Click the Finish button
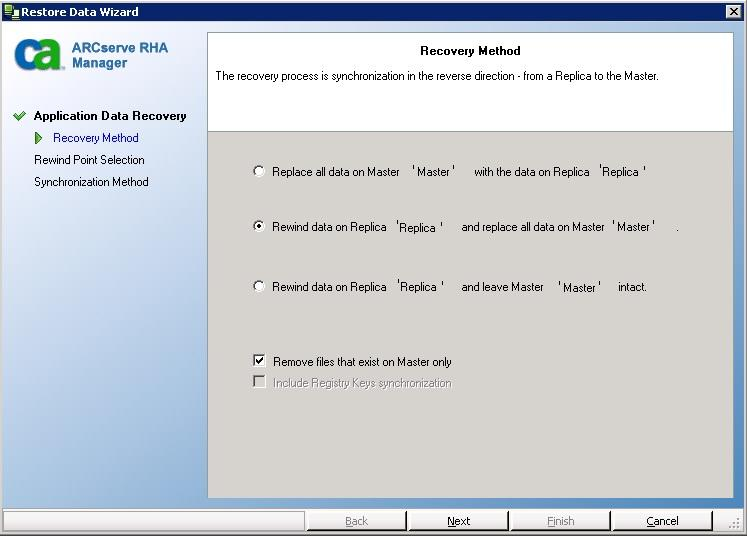The height and width of the screenshot is (536, 747). pos(560,521)
